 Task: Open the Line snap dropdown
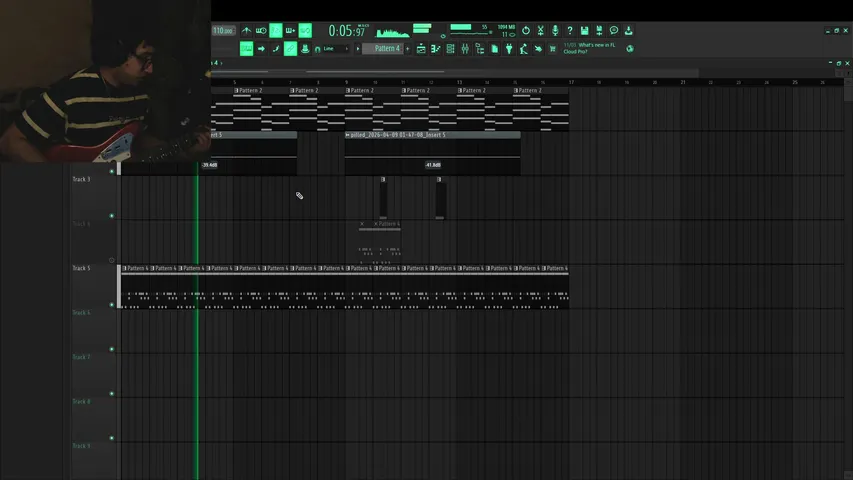tap(335, 49)
